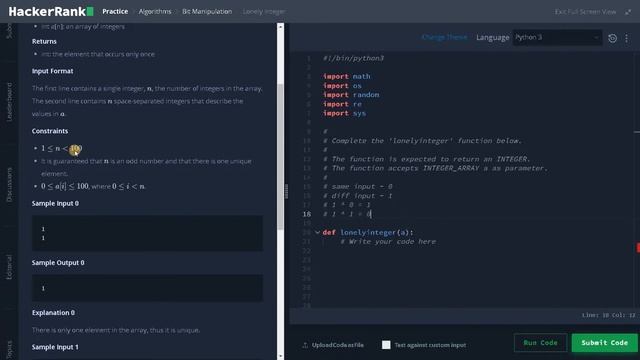Open the Practice breadcrumb link
The width and height of the screenshot is (640, 360).
coord(115,11)
